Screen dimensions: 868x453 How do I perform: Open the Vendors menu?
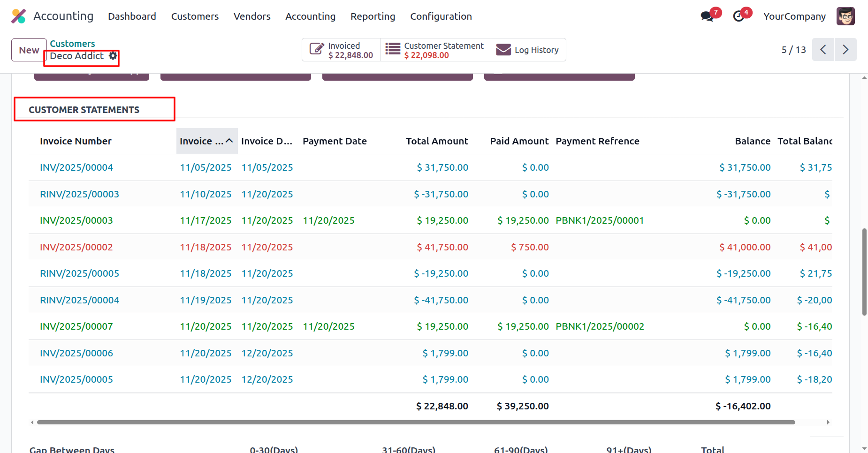point(252,16)
